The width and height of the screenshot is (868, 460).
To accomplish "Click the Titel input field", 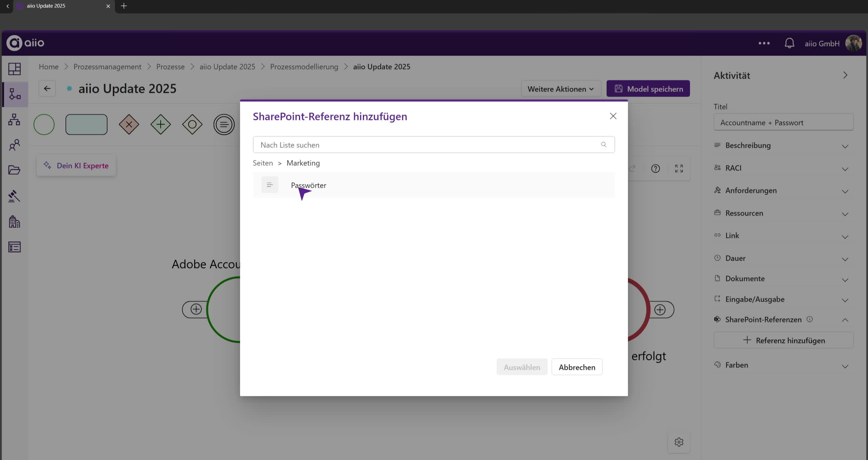I will (x=783, y=122).
